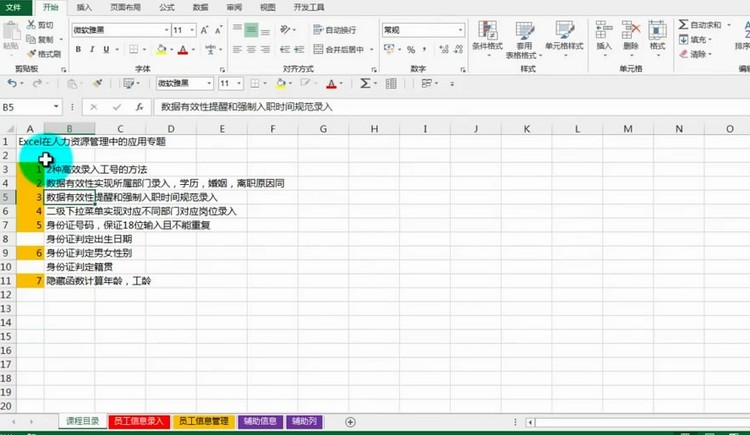Image resolution: width=750 pixels, height=435 pixels.
Task: Open Fill (填充) dropdown
Action: tap(696, 39)
